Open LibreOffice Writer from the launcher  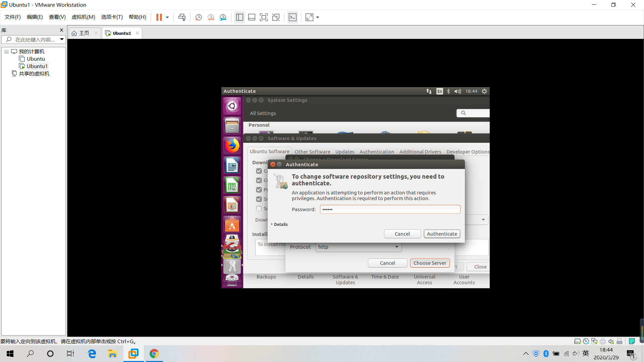pyautogui.click(x=232, y=165)
